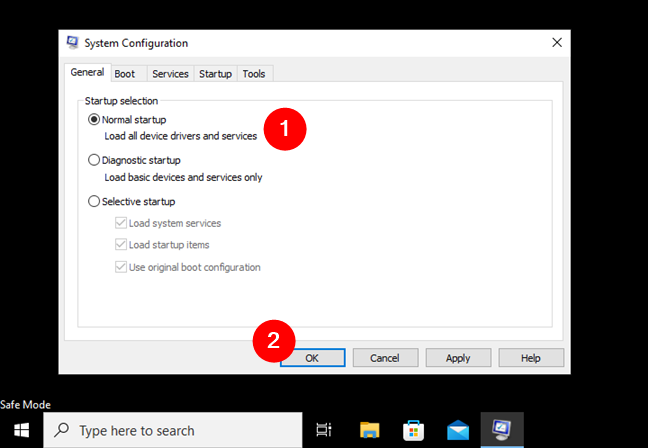Select the Normal startup radio button
648x448 pixels.
pyautogui.click(x=94, y=119)
